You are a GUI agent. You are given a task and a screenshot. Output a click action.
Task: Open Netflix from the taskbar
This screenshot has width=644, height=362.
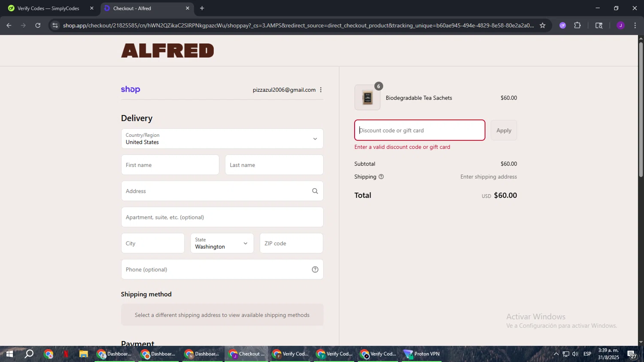coord(66,354)
